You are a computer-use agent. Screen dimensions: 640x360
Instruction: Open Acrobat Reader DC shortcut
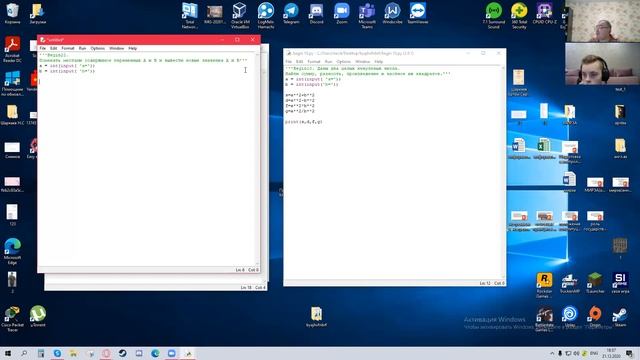pyautogui.click(x=12, y=49)
